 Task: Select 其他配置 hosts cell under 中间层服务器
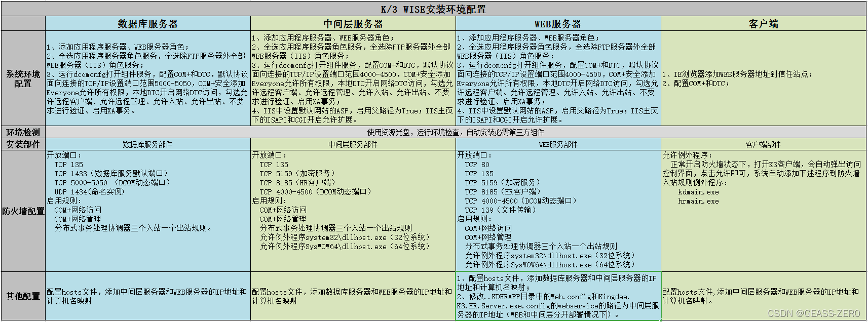pos(353,296)
